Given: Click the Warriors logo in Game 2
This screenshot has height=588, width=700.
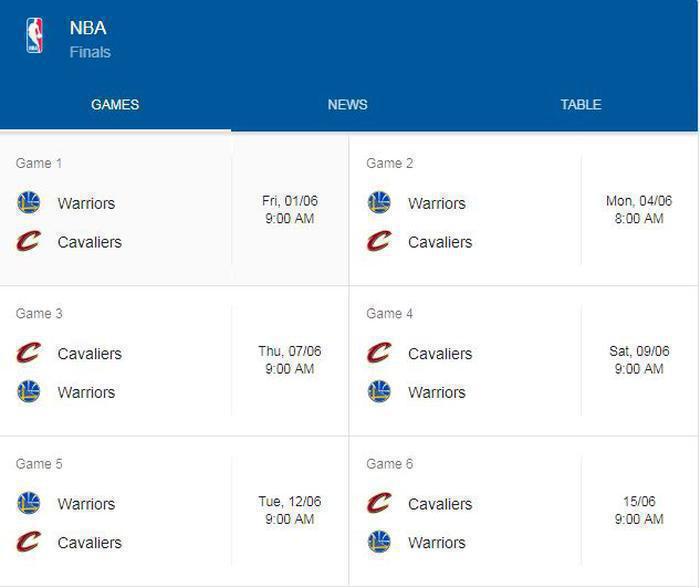Looking at the screenshot, I should click(379, 203).
